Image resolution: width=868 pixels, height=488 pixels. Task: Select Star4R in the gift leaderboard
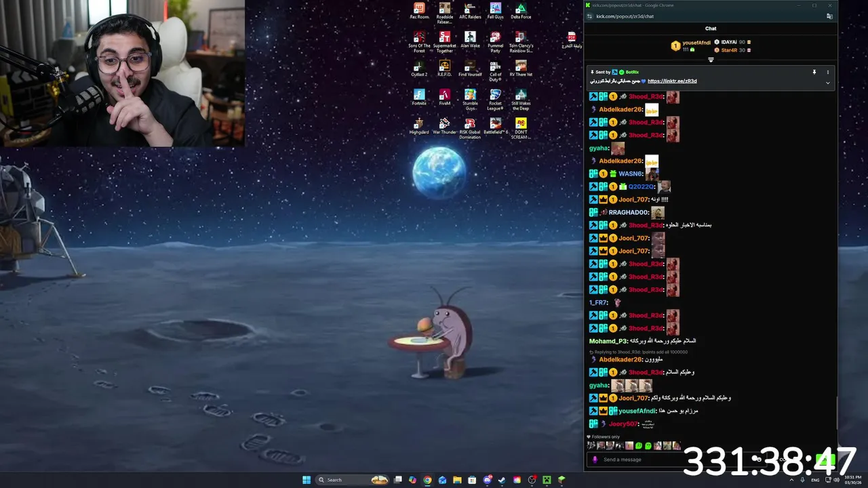733,50
